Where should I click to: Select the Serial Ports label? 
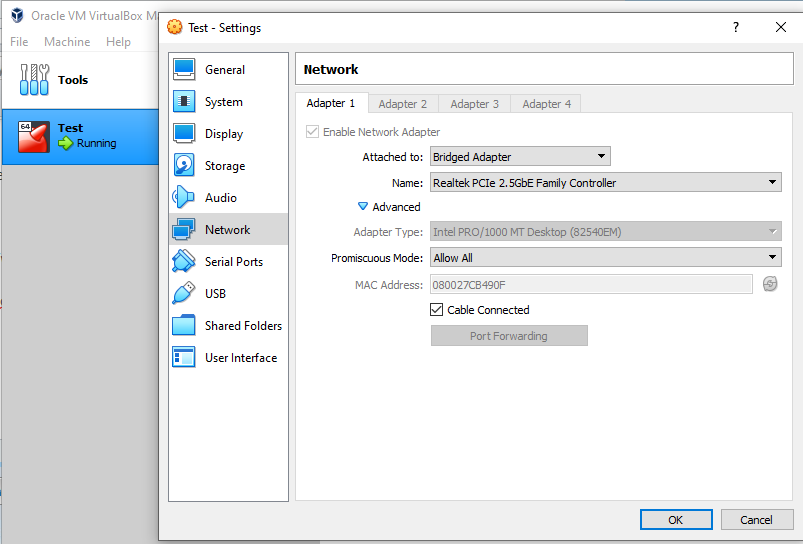point(234,262)
